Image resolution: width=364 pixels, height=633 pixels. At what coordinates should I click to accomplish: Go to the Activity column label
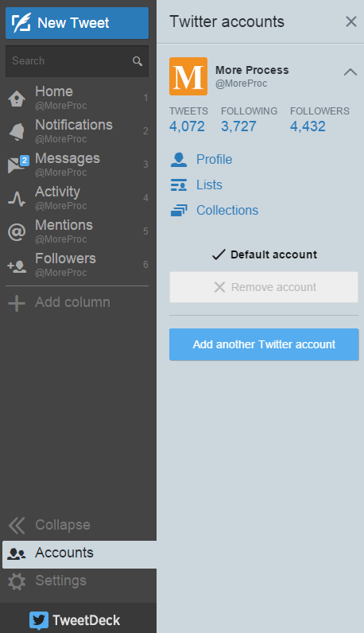(58, 192)
